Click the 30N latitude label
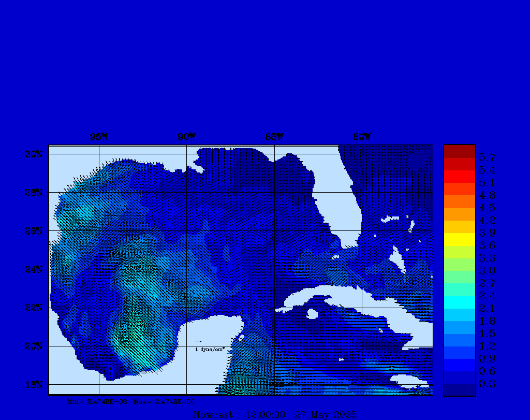 click(34, 154)
